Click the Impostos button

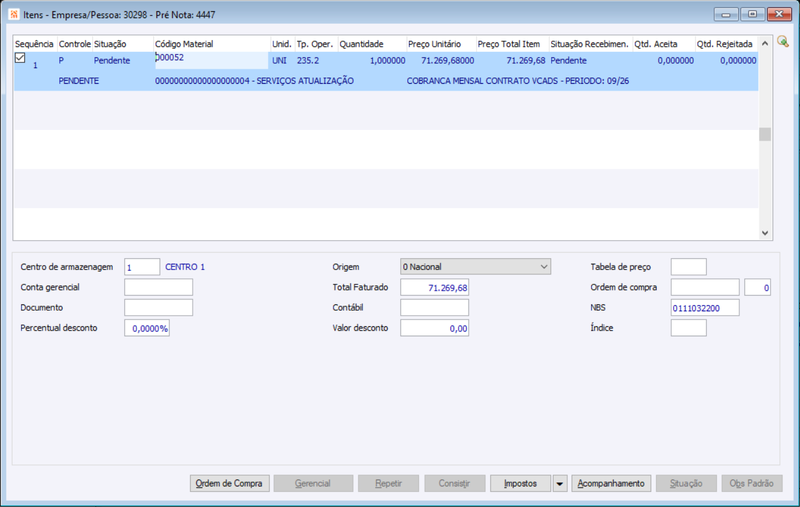pos(520,484)
